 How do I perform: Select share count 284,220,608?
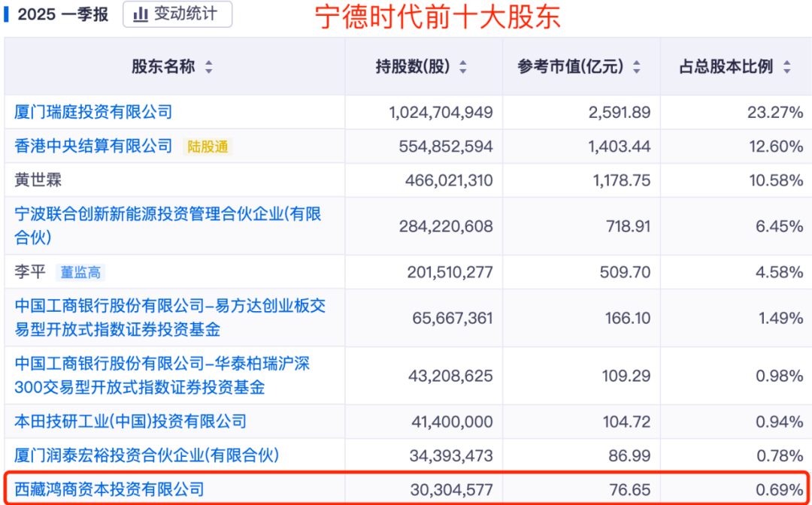click(x=446, y=226)
